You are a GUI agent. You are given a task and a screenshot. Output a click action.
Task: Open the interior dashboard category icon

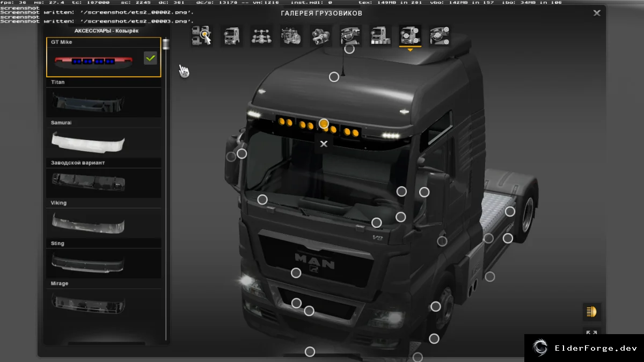350,36
